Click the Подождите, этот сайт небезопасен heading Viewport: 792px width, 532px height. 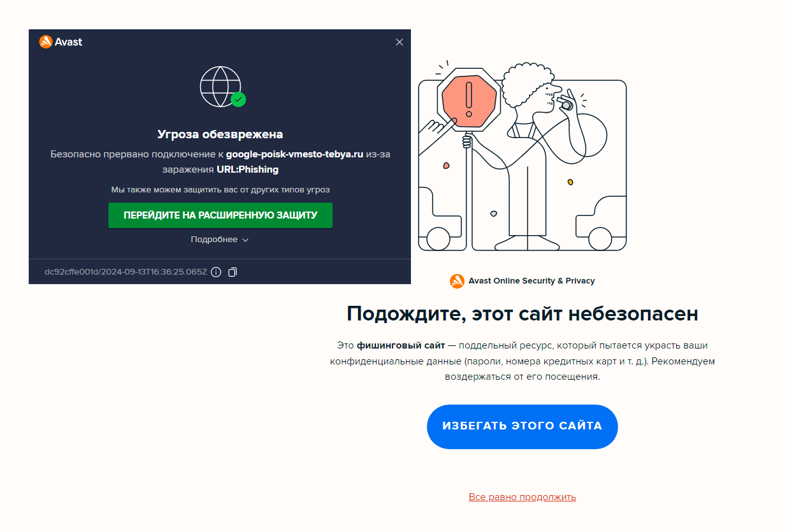522,314
